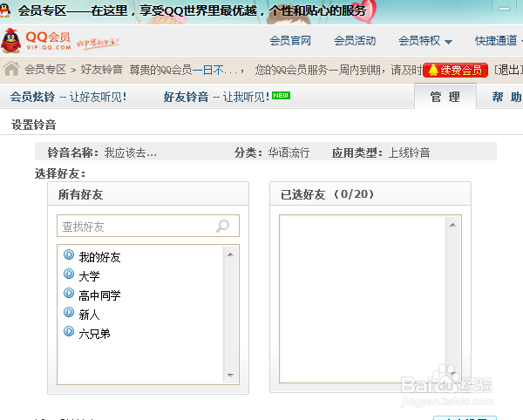Click the 华语流行 category text
This screenshot has width=523, height=420.
(289, 152)
